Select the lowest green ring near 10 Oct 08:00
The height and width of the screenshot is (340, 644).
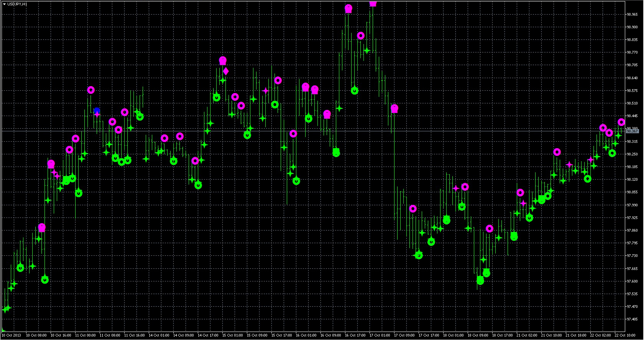point(45,280)
